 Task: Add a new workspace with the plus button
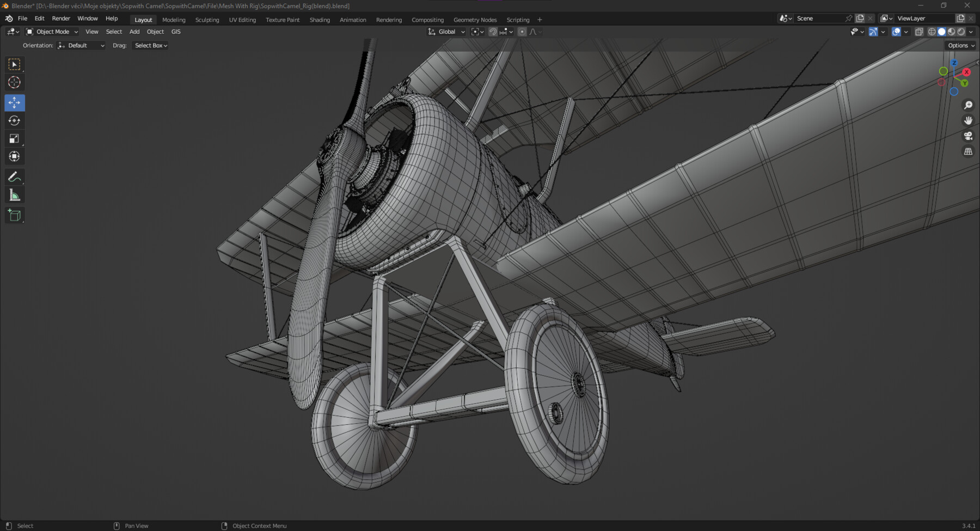click(x=540, y=20)
